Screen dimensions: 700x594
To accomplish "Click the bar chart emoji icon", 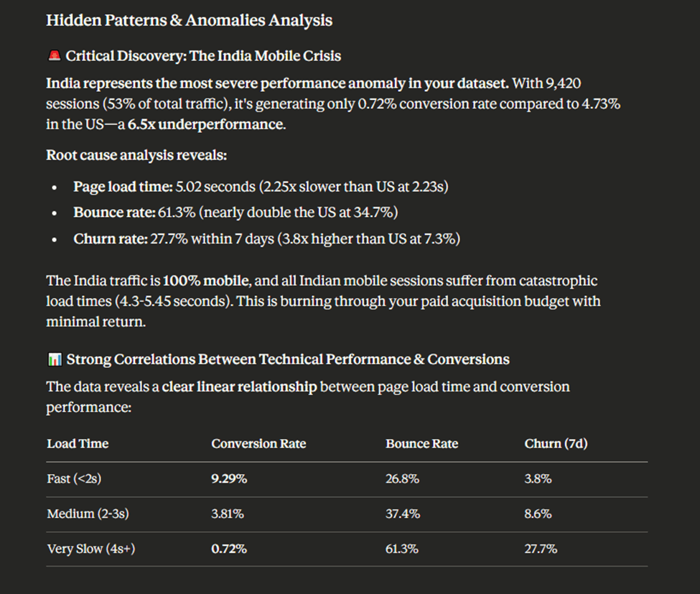I will click(54, 360).
